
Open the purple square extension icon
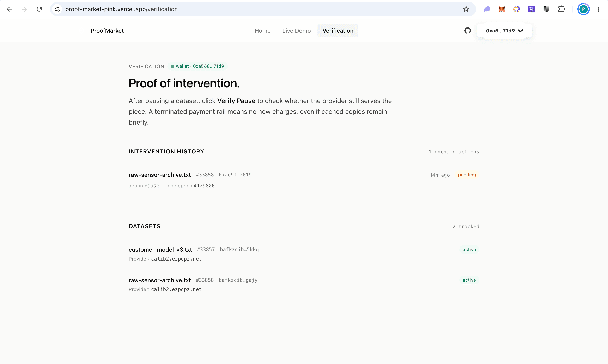pyautogui.click(x=531, y=9)
